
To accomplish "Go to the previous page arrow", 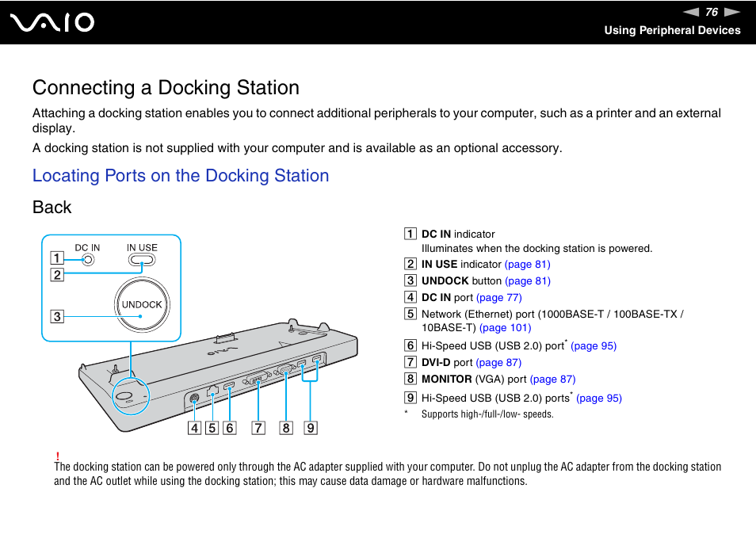I will [x=690, y=12].
